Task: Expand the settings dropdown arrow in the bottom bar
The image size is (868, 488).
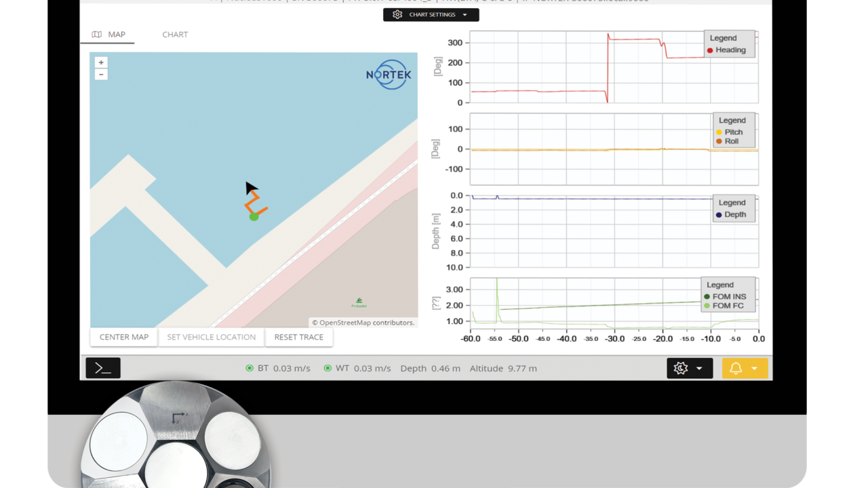Action: (x=700, y=368)
